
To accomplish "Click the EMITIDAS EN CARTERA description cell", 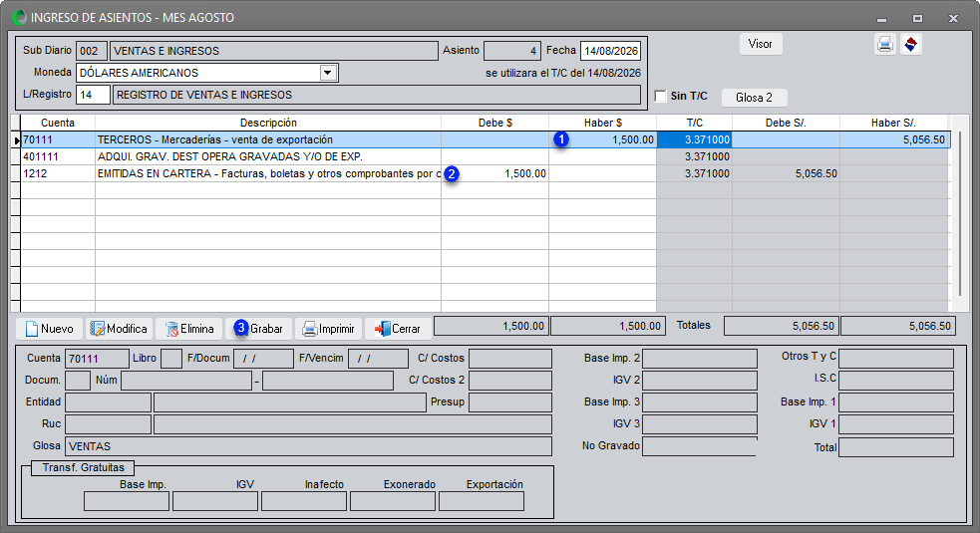I will coord(268,173).
